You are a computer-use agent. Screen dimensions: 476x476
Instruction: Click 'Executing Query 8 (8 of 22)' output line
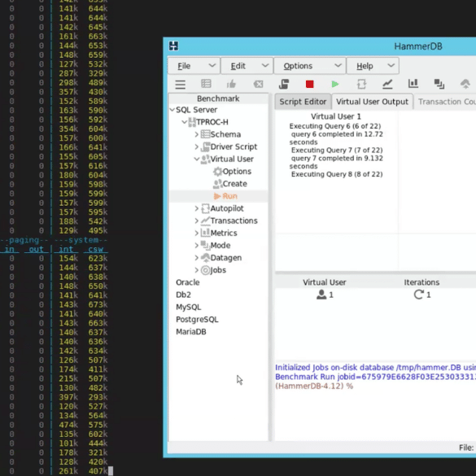(x=337, y=174)
